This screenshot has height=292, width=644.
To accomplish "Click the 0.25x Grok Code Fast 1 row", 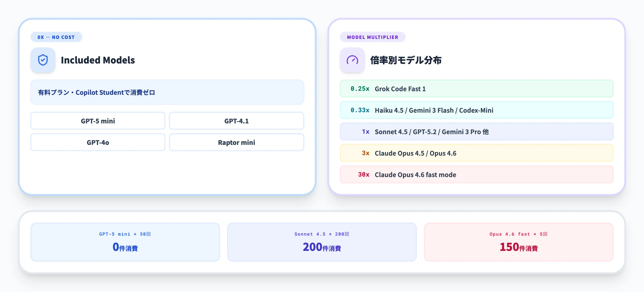I will (x=476, y=89).
